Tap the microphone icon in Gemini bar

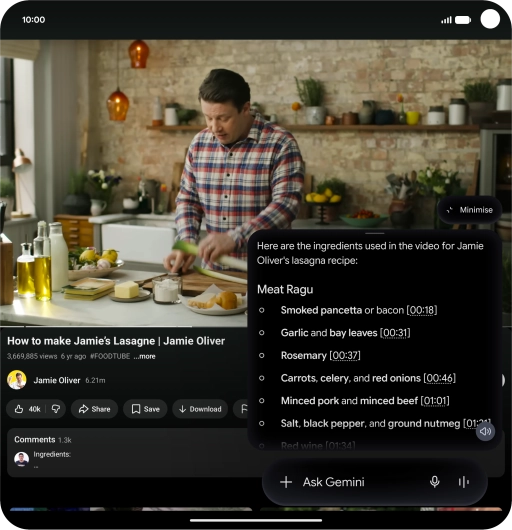[x=435, y=482]
